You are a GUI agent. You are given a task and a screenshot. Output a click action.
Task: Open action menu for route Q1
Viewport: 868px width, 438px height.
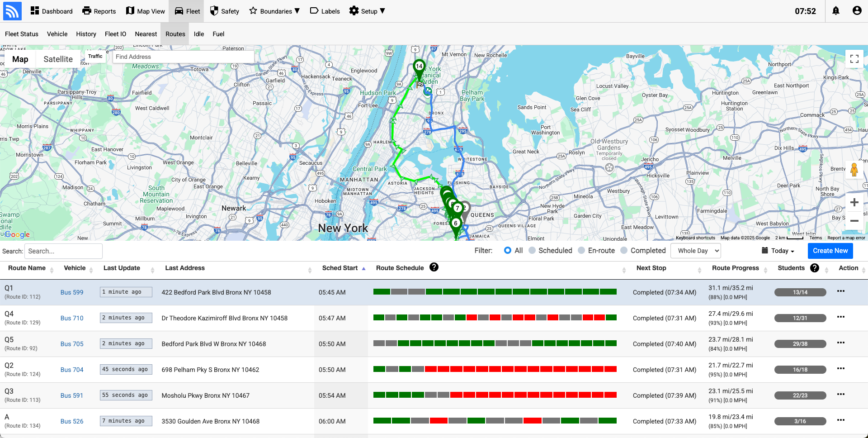click(x=841, y=291)
